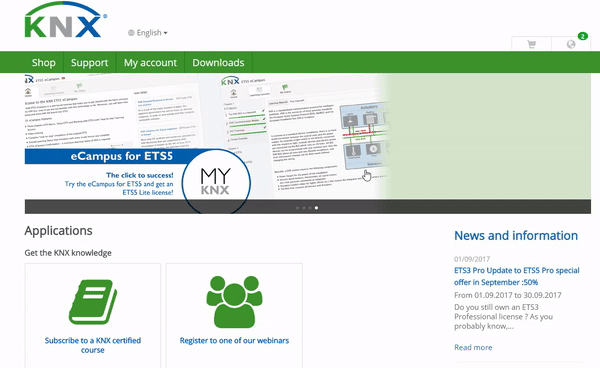Image resolution: width=600 pixels, height=368 pixels.
Task: Select the first carousel dot
Action: (297, 208)
